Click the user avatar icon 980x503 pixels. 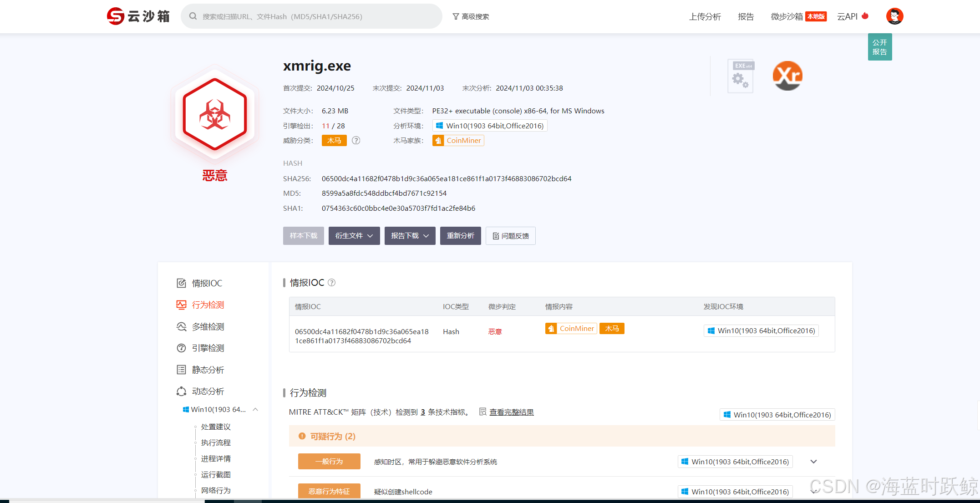[894, 16]
